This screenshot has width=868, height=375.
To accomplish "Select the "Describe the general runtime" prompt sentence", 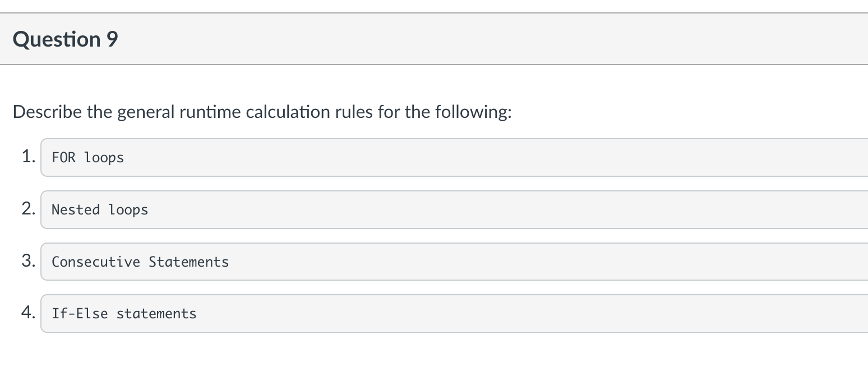I will (262, 112).
